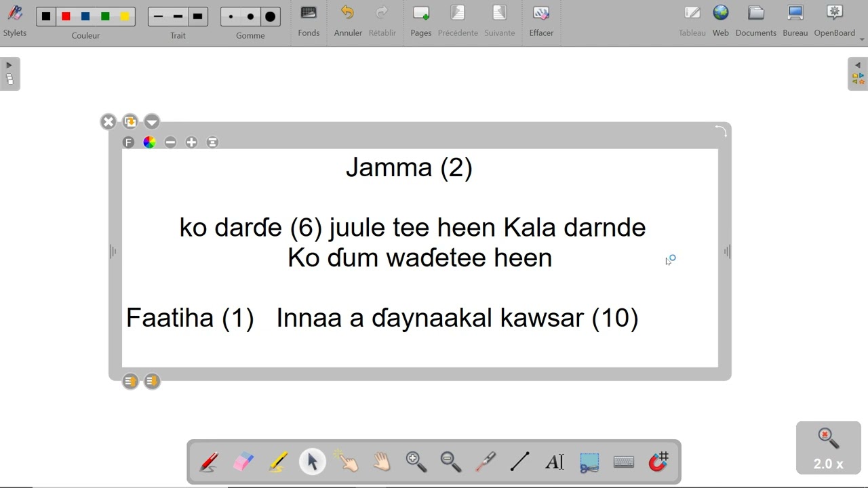Go to the Précédente page
868x488 pixels.
458,21
